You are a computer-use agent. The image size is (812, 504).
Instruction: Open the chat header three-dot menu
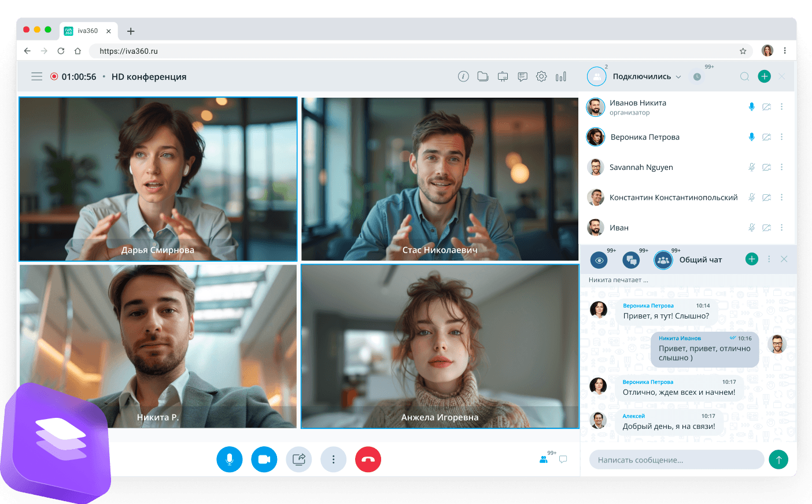[x=769, y=260]
